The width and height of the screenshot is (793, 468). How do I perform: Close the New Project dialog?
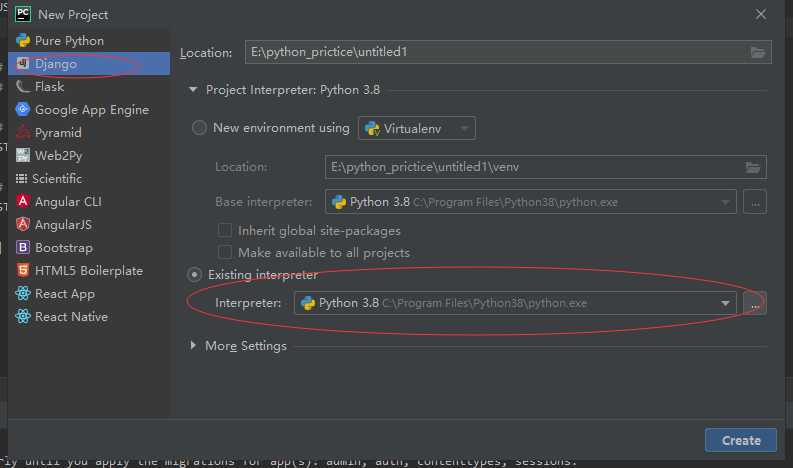[x=761, y=14]
